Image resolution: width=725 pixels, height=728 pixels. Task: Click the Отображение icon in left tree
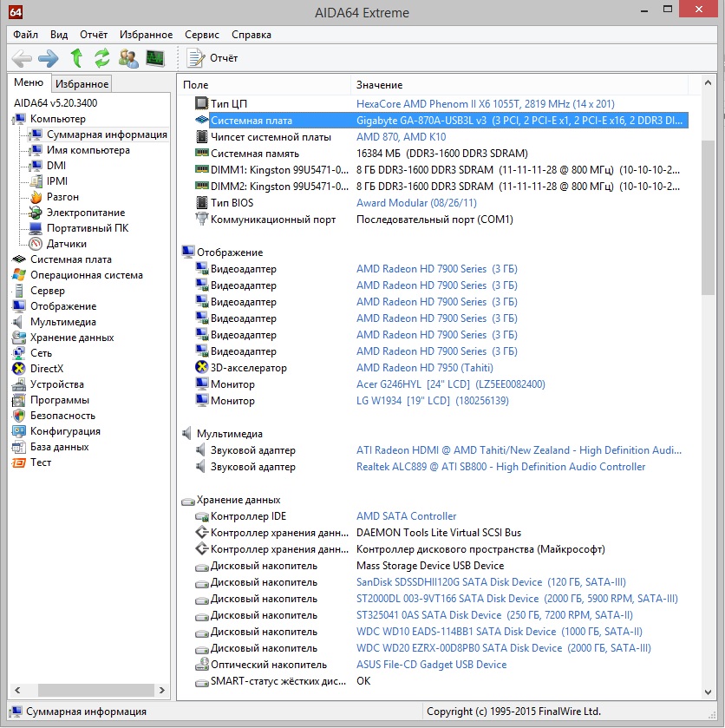(x=19, y=306)
